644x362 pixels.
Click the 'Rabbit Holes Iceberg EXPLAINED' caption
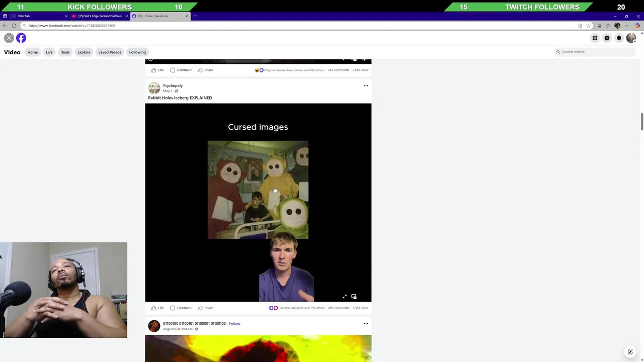(x=180, y=98)
